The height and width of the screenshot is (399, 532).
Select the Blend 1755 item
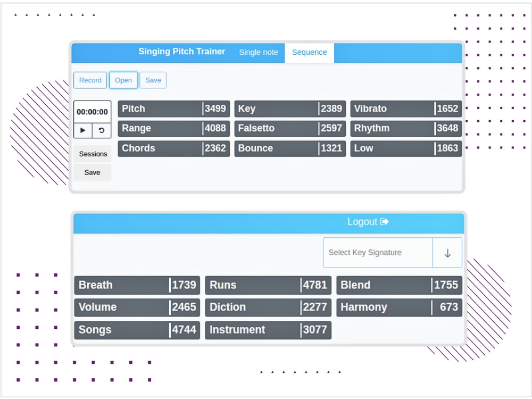point(400,285)
